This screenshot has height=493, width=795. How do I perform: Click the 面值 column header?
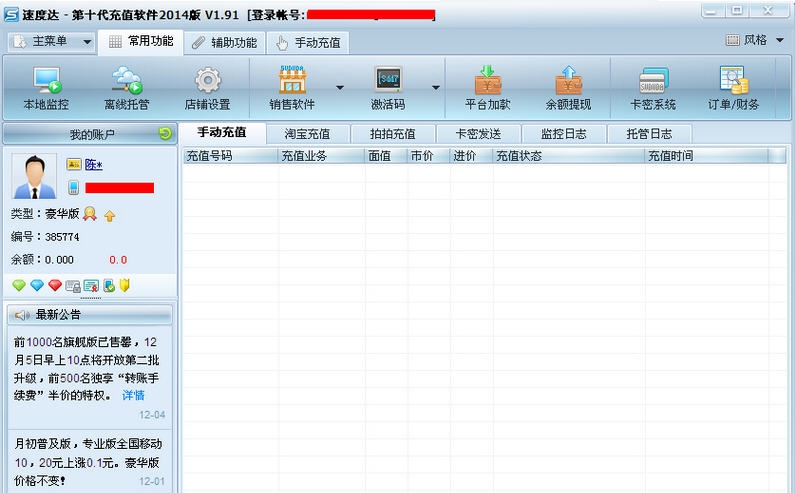pos(386,156)
